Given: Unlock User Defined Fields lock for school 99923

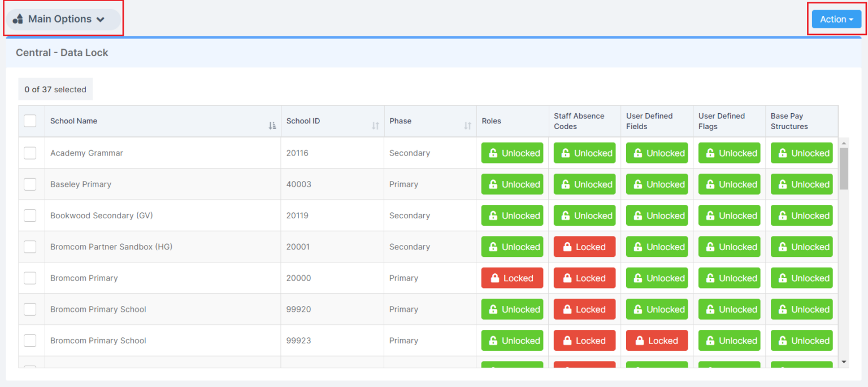Looking at the screenshot, I should pos(657,340).
